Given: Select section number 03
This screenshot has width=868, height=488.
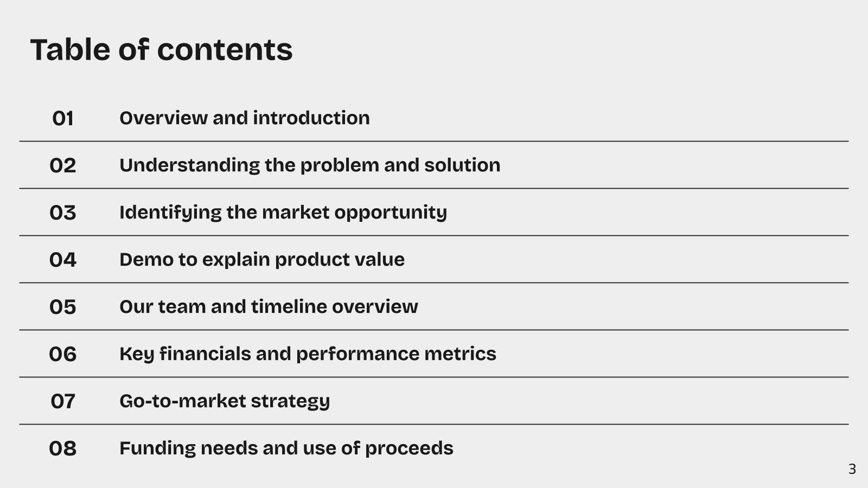Looking at the screenshot, I should click(63, 213).
